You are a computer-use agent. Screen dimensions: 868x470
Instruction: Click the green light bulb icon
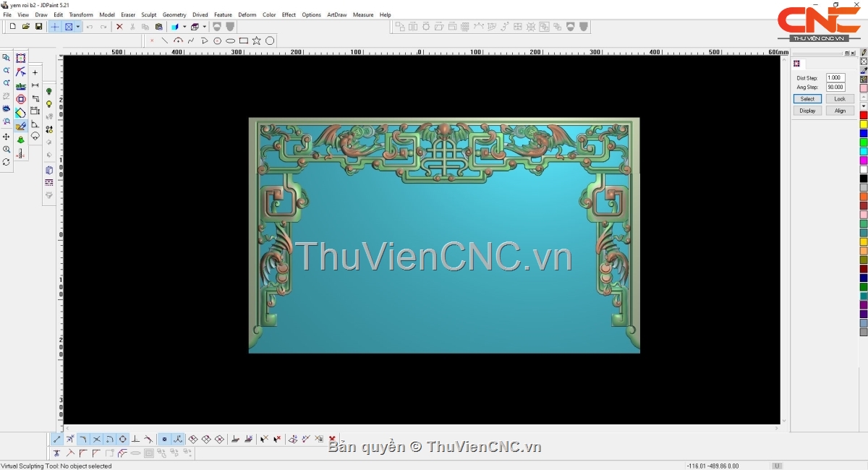[49, 91]
